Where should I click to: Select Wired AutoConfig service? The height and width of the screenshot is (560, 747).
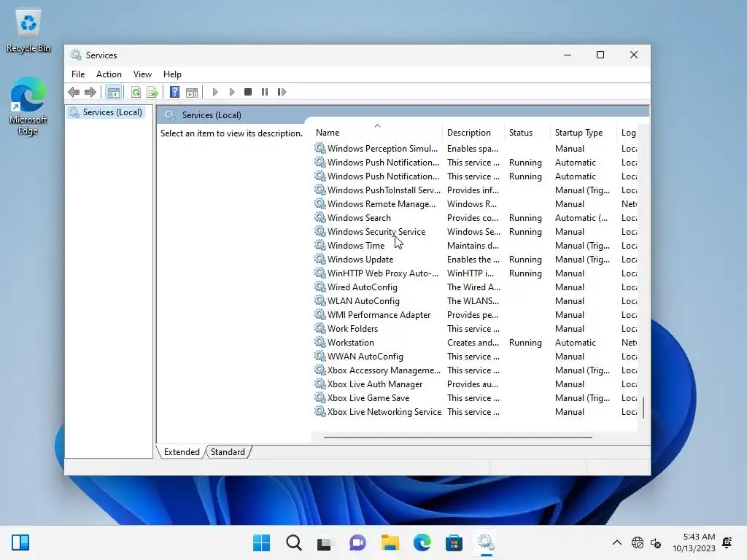click(362, 287)
